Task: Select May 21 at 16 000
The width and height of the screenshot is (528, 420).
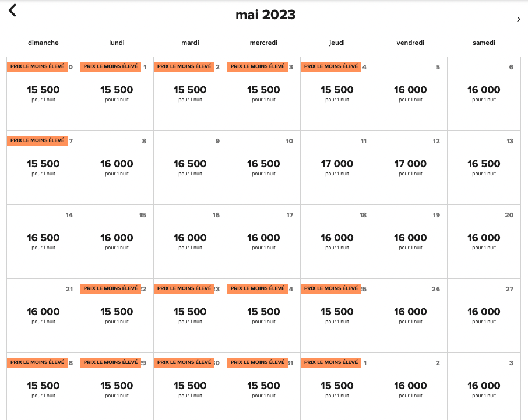Action: click(43, 315)
